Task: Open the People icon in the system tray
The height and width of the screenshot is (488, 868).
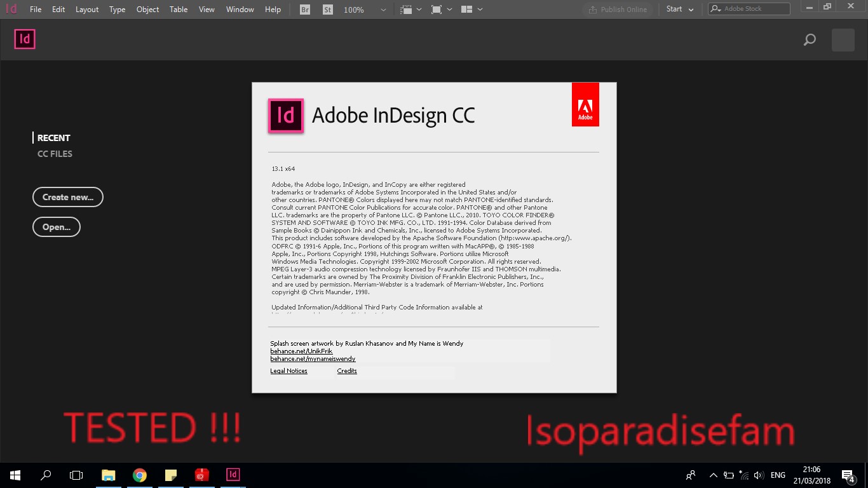Action: [x=691, y=475]
